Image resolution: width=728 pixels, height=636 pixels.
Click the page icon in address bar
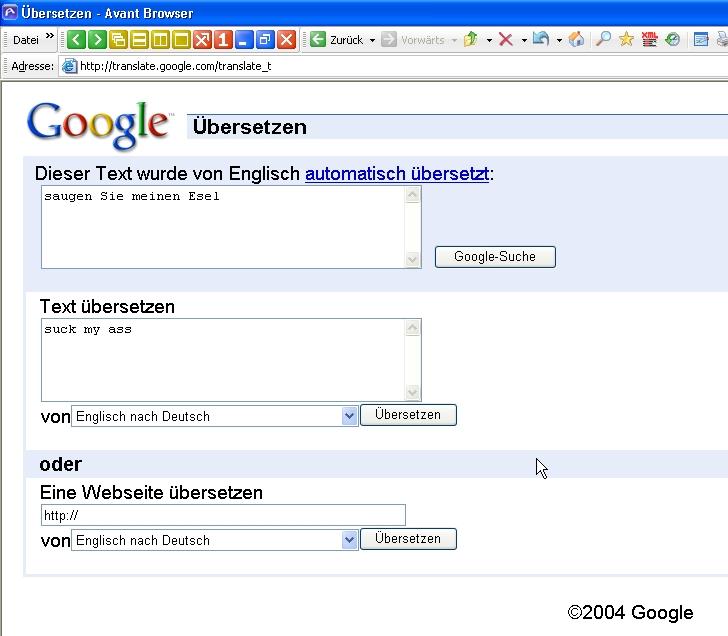click(x=69, y=66)
